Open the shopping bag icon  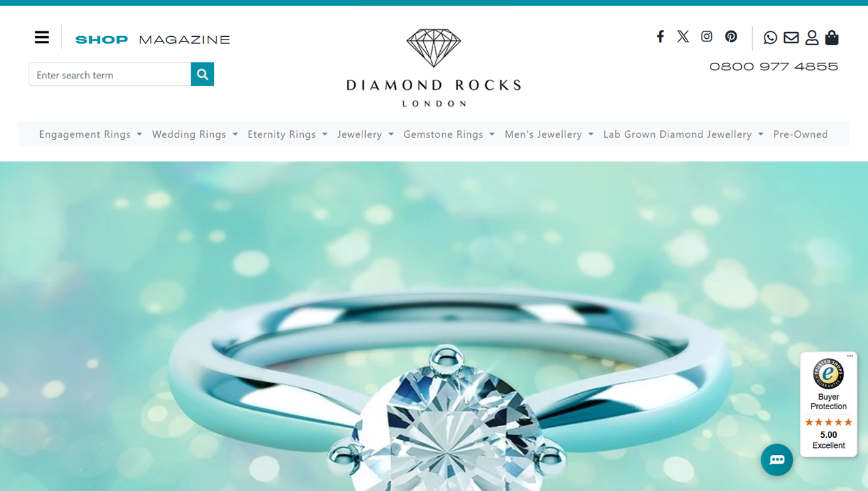tap(832, 38)
